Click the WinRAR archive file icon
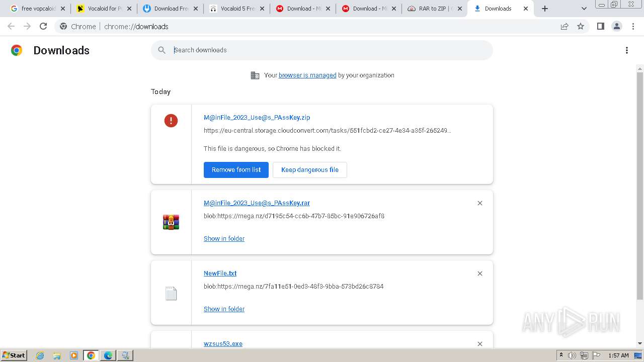Screen dimensions: 644x362 point(171,222)
